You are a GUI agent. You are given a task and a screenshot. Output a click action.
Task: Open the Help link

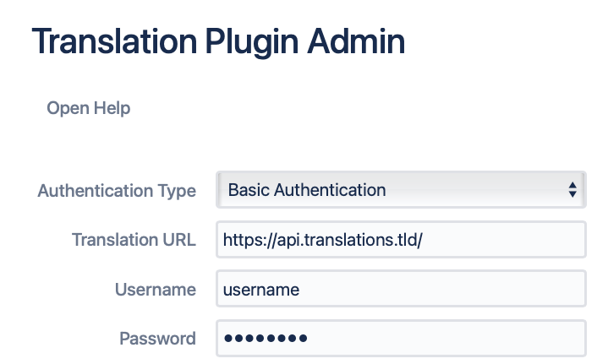pos(88,108)
